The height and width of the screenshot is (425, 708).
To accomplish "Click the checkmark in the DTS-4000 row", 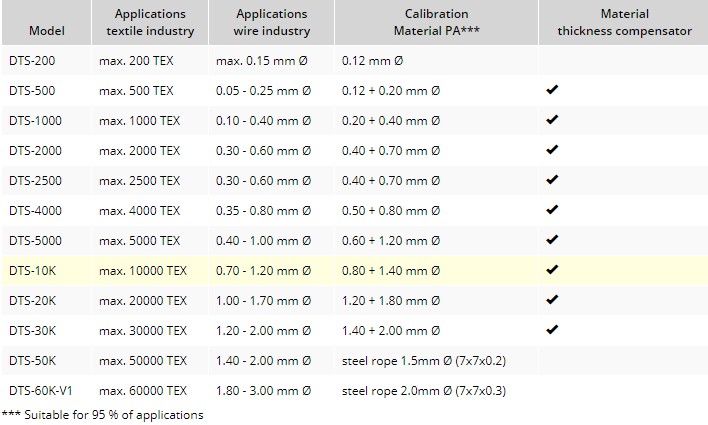I will pyautogui.click(x=551, y=211).
